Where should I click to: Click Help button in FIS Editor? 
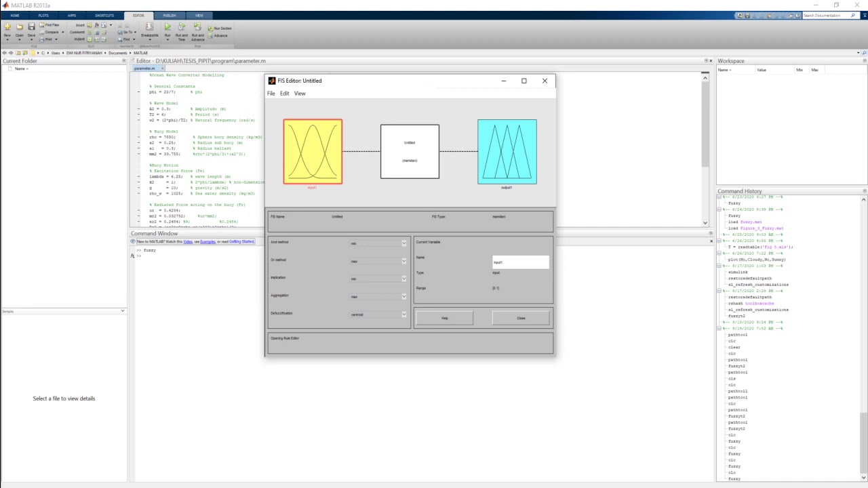click(445, 318)
